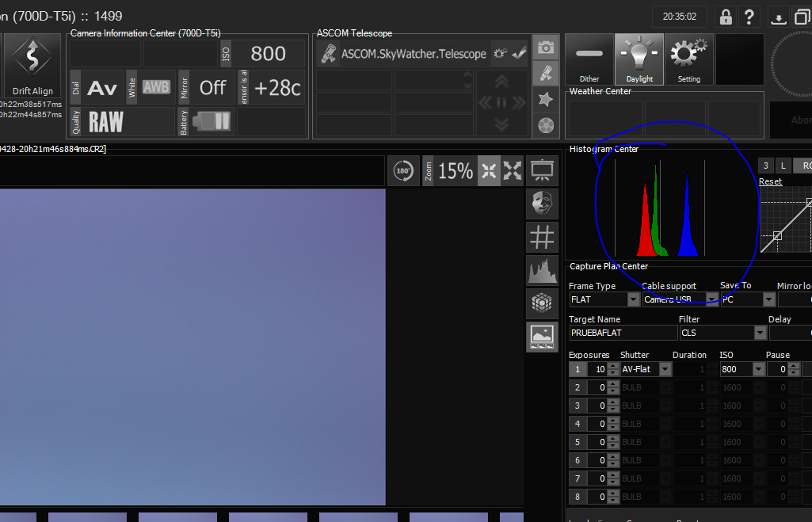The image size is (812, 522).
Task: Toggle the Daylight mode button
Action: (639, 59)
